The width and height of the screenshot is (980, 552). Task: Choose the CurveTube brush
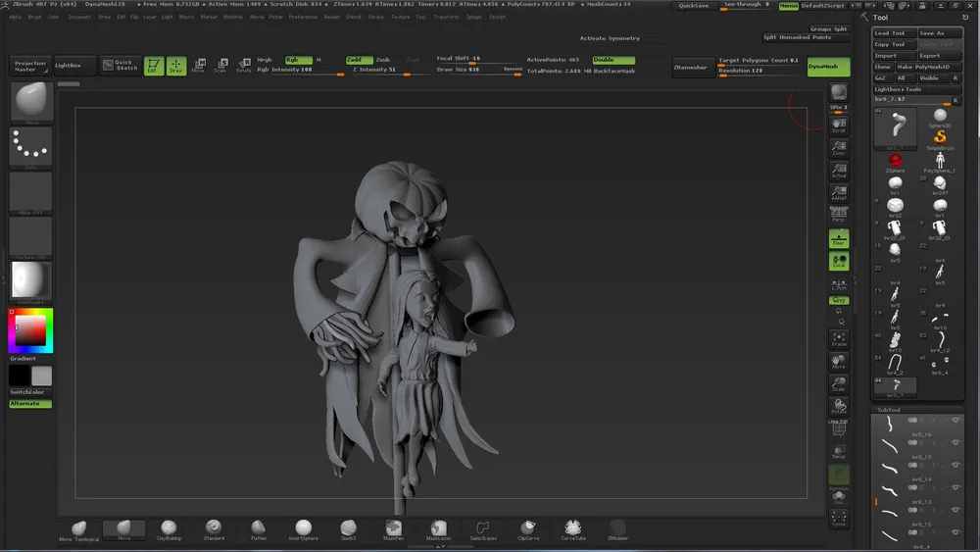click(x=571, y=529)
